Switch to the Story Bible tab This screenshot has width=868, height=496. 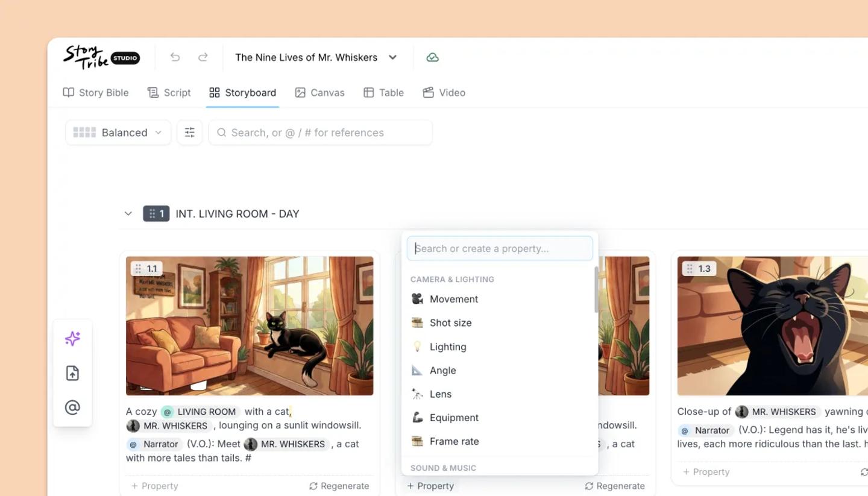click(x=96, y=93)
